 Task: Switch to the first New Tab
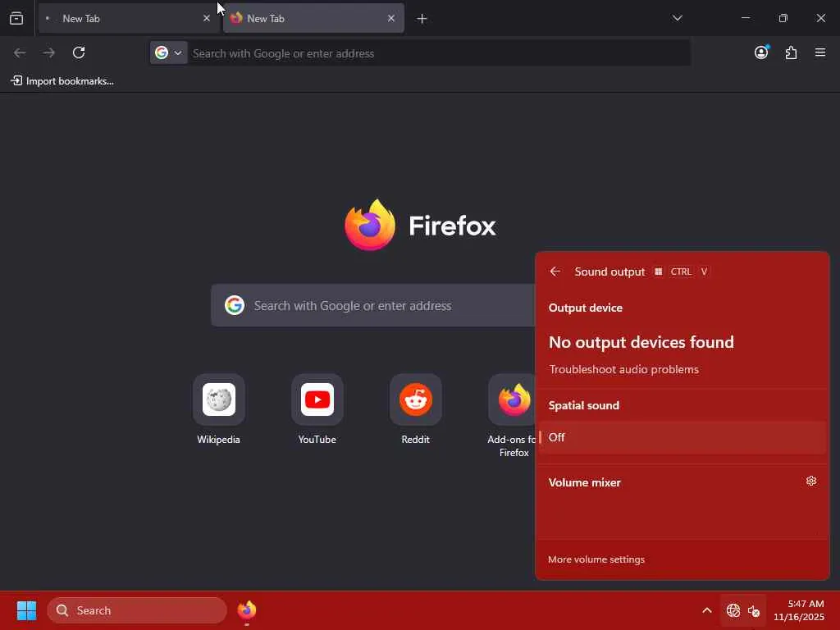[129, 18]
